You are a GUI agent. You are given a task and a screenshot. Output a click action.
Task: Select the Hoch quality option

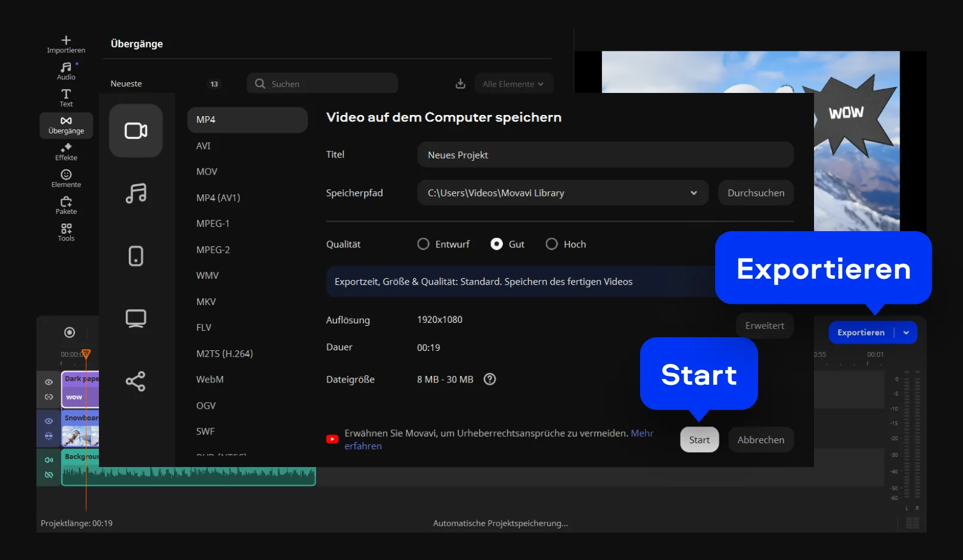(552, 244)
